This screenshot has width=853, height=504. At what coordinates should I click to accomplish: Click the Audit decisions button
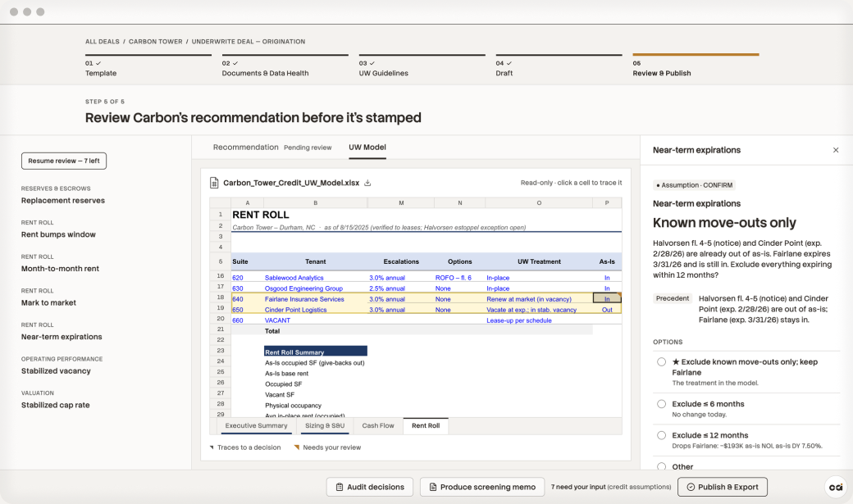click(x=370, y=487)
